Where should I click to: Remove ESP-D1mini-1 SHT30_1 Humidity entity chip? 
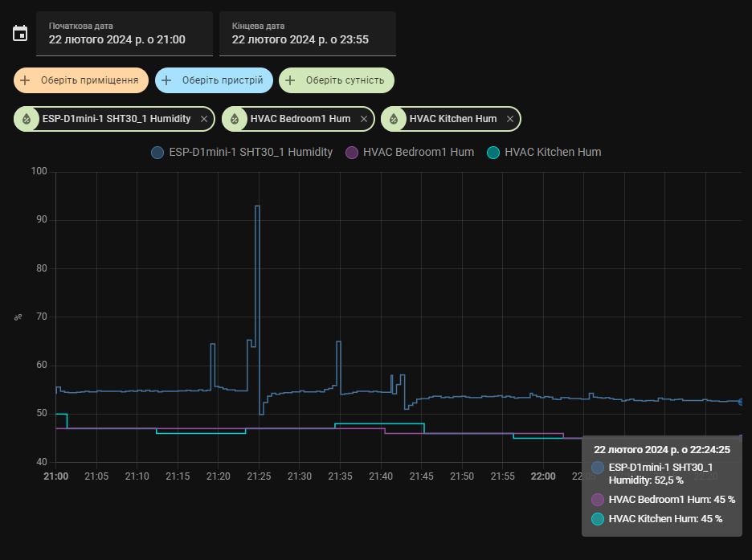pyautogui.click(x=204, y=119)
